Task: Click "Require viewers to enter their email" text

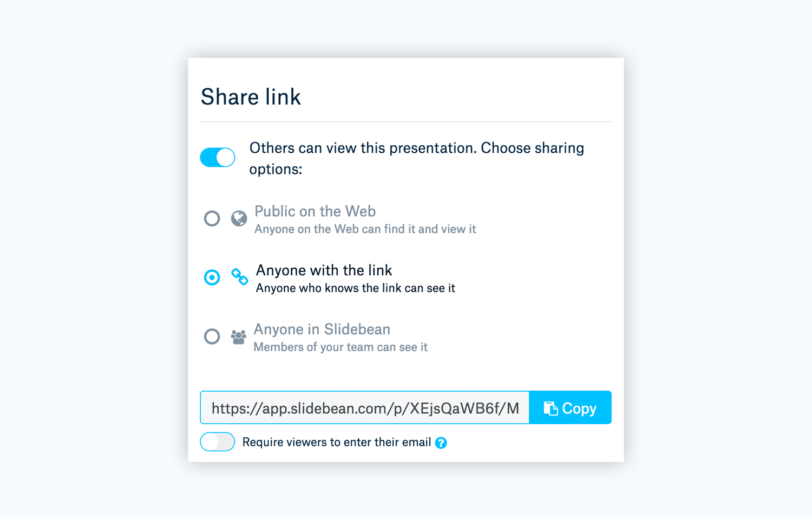Action: point(336,443)
